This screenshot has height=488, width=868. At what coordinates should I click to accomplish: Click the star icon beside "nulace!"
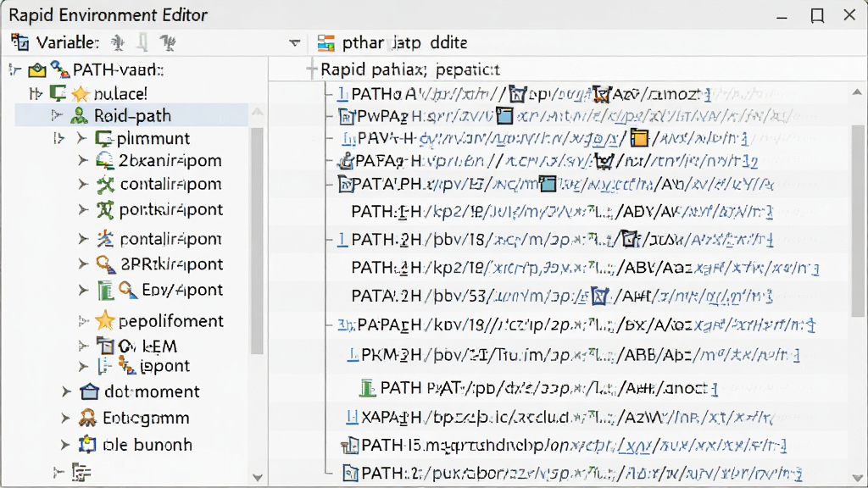(x=81, y=93)
